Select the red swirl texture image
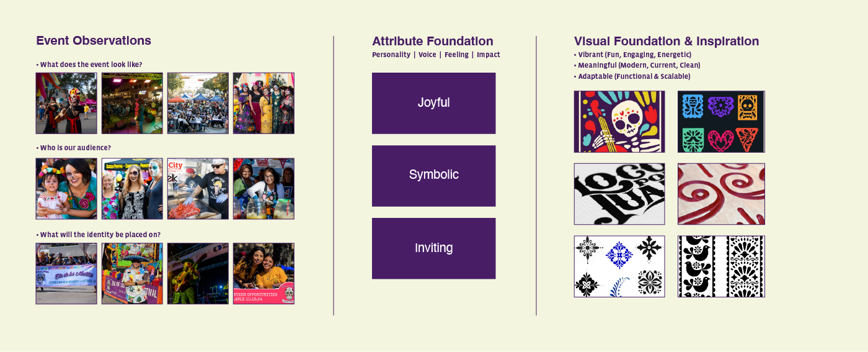868x352 pixels. click(x=721, y=194)
